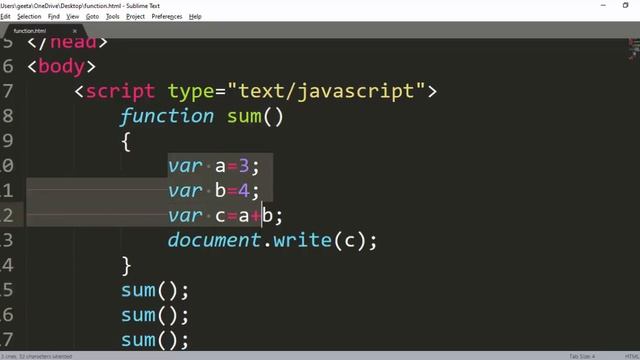The width and height of the screenshot is (640, 360).
Task: Open the Tools menu
Action: (113, 17)
